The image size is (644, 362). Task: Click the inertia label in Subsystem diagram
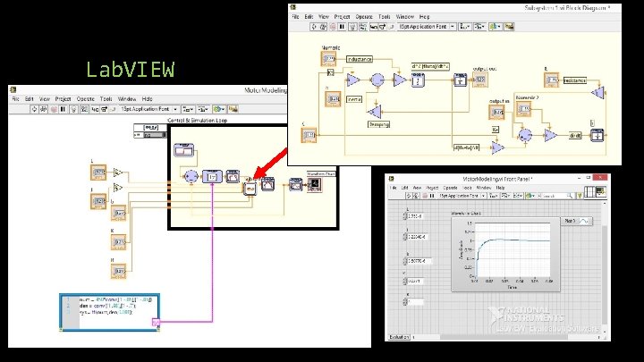pyautogui.click(x=354, y=99)
